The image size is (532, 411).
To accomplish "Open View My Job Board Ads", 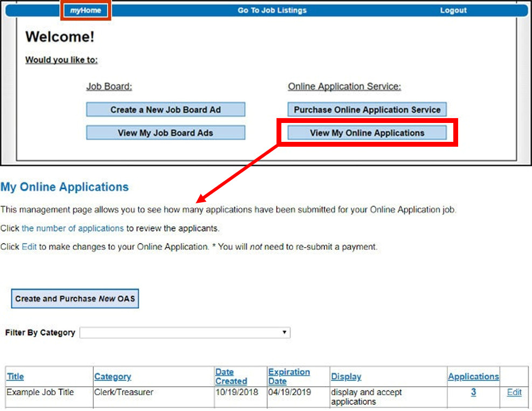I will [x=165, y=133].
